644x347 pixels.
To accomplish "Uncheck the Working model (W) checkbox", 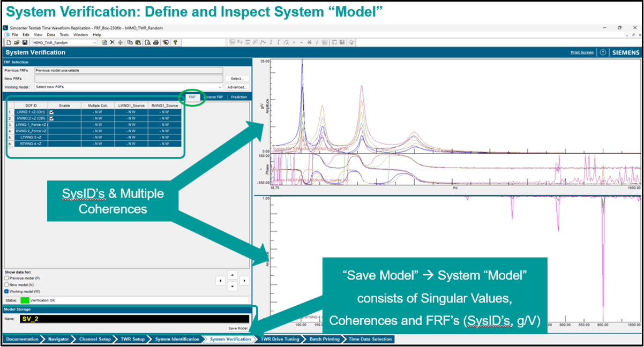I will (x=6, y=292).
